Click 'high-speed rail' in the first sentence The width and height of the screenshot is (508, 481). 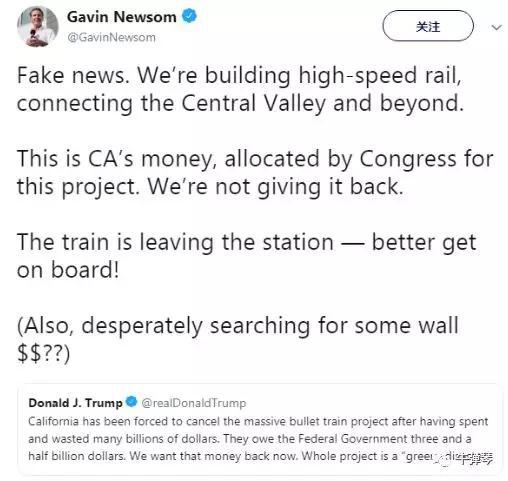point(380,76)
